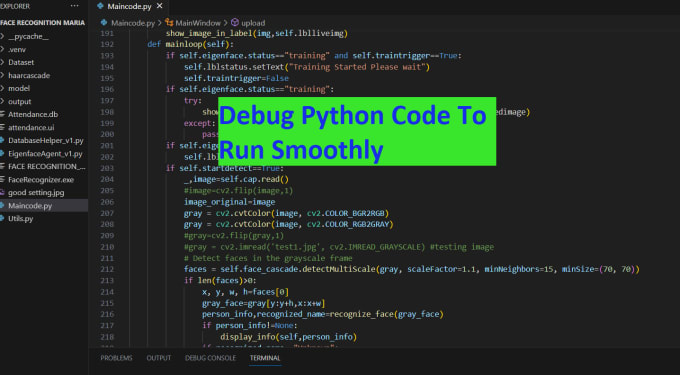Click 'self.traintrigger=False' code line

pos(236,78)
